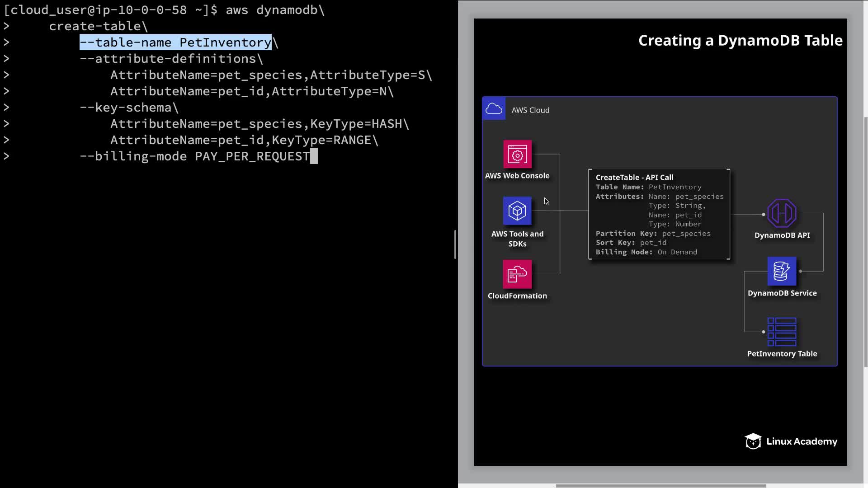
Task: Click the AWS Tools and SDKs icon
Action: pyautogui.click(x=517, y=211)
